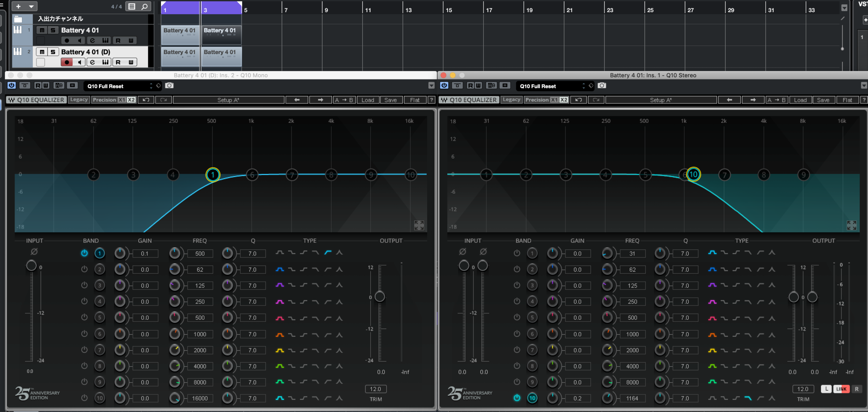Click Q10 Mono output fader knob
This screenshot has height=412, width=868.
pyautogui.click(x=380, y=297)
